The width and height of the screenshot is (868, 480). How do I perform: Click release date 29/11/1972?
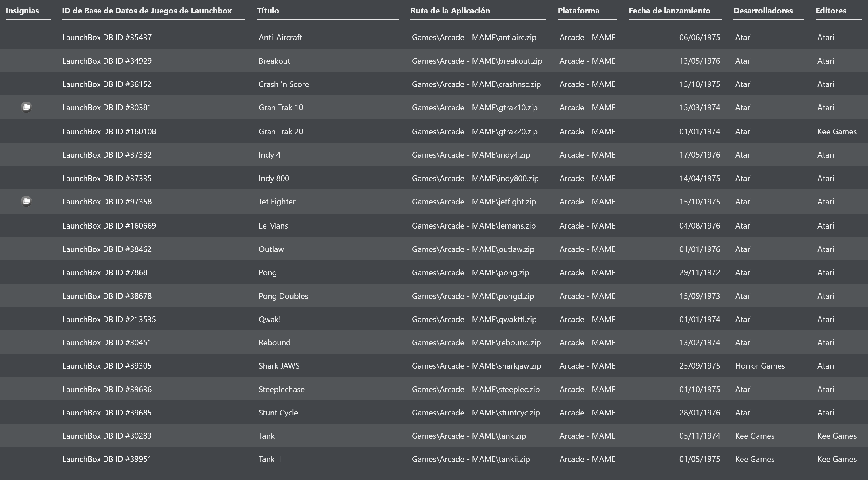coord(700,272)
